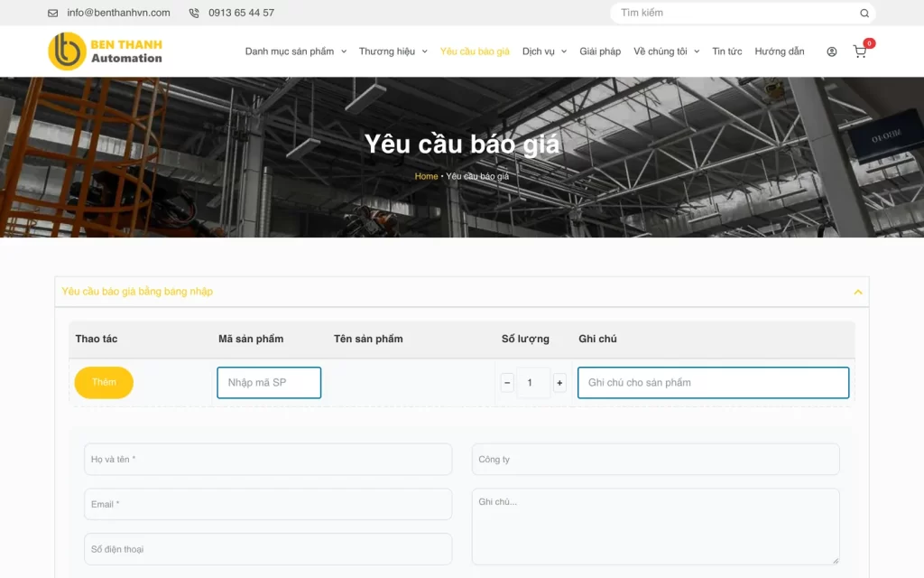Screen dimensions: 924x578
Task: Click the Yêu cầu báo giá breadcrumb text
Action: point(477,176)
